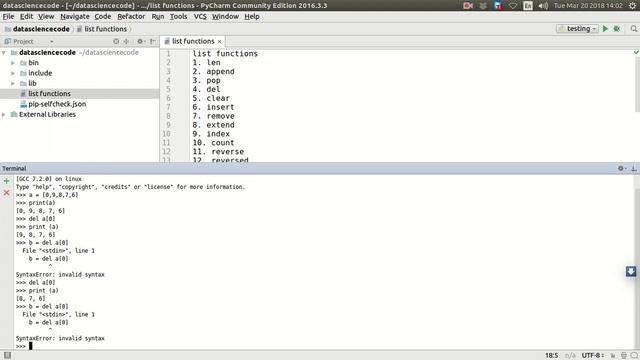Expand the bin folder
The width and height of the screenshot is (640, 360).
click(x=13, y=63)
